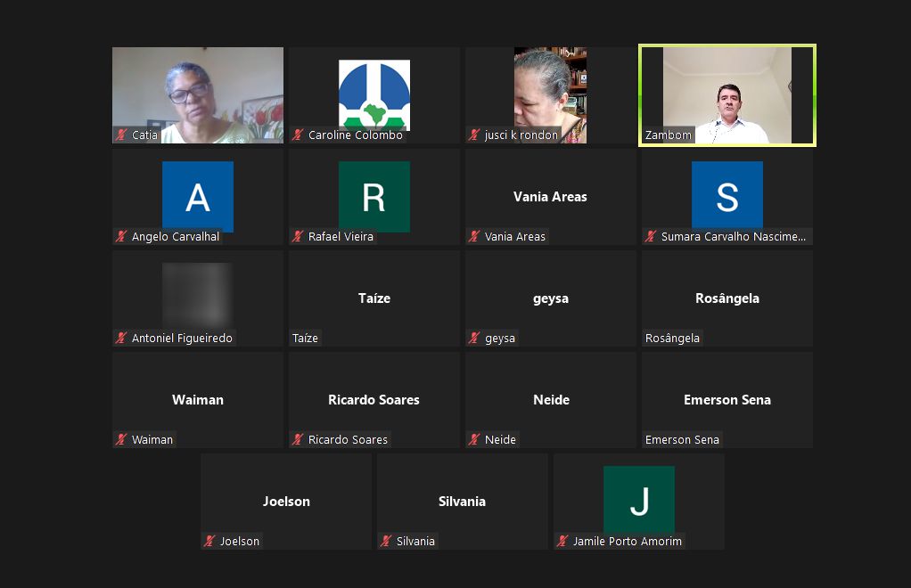The height and width of the screenshot is (588, 911).
Task: Select Catia's video tile
Action: [198, 95]
